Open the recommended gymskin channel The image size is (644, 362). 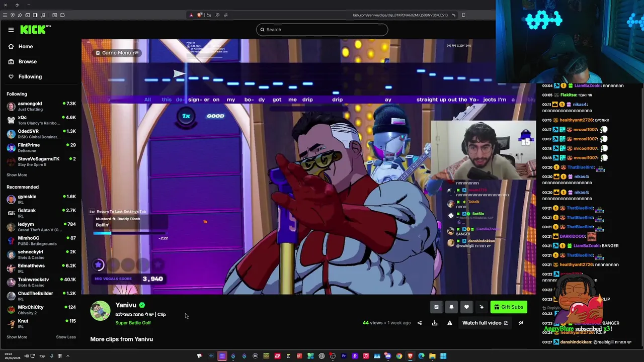(40, 199)
